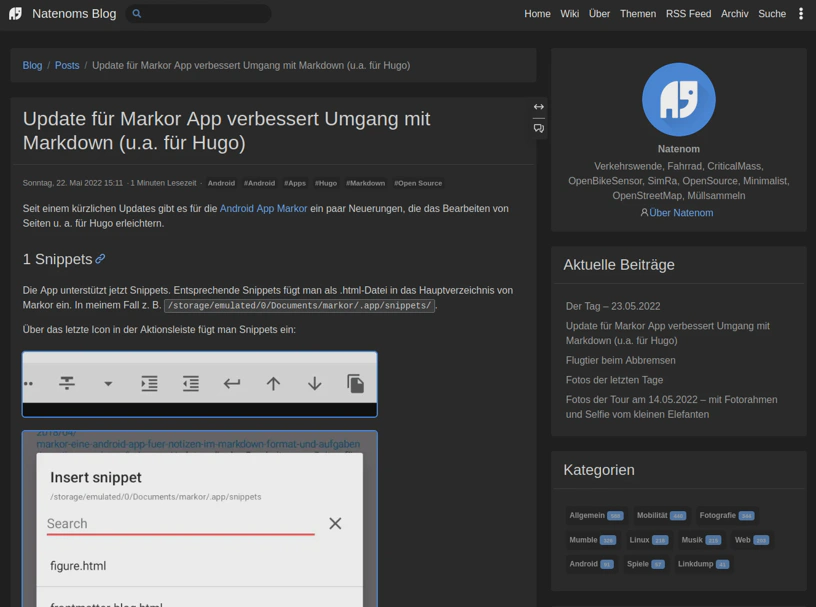Open recent post Fotos der letzten Tage
The width and height of the screenshot is (816, 607).
tap(614, 380)
